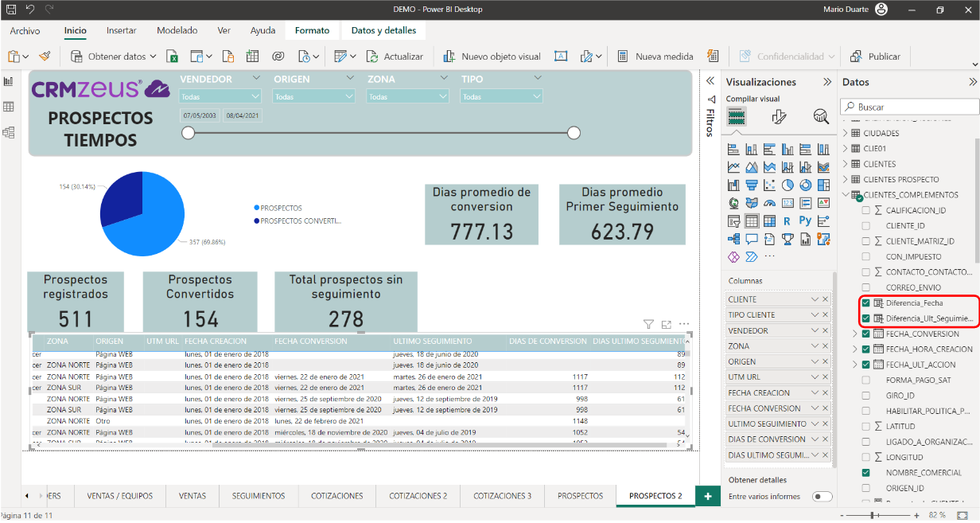
Task: Check the GIRO_ID field checkbox
Action: coord(865,396)
